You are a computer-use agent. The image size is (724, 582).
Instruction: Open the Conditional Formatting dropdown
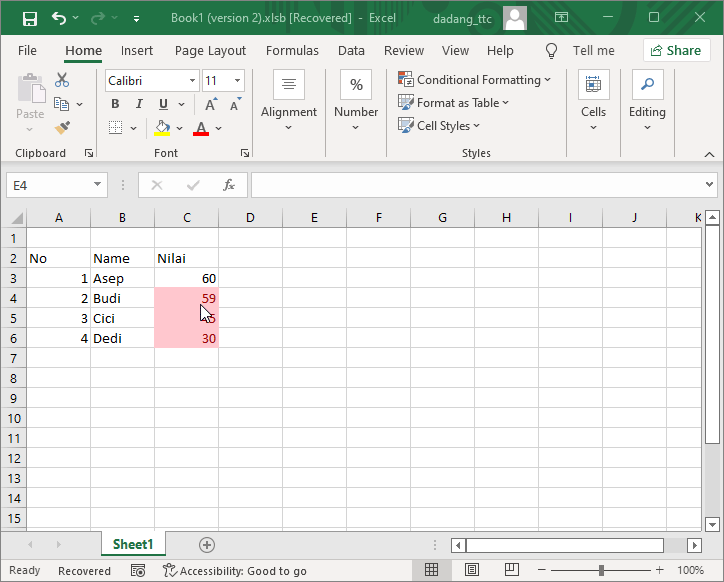point(474,80)
